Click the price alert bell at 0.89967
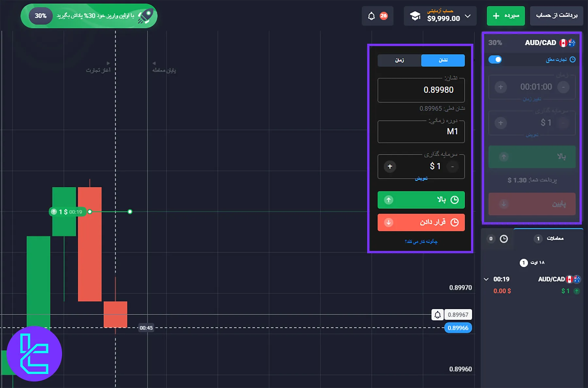Screen dimensions: 588x388 437,315
